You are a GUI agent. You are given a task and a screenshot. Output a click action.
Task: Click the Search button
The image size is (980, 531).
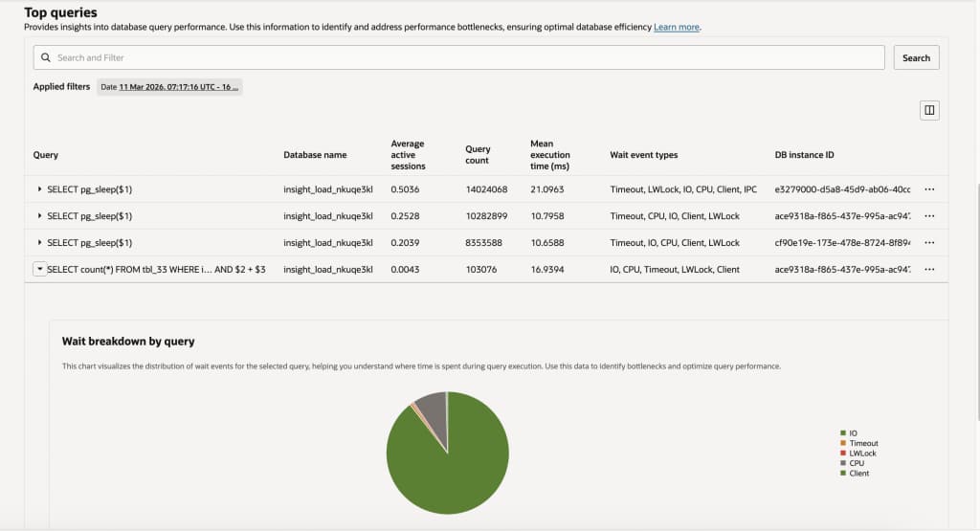916,57
